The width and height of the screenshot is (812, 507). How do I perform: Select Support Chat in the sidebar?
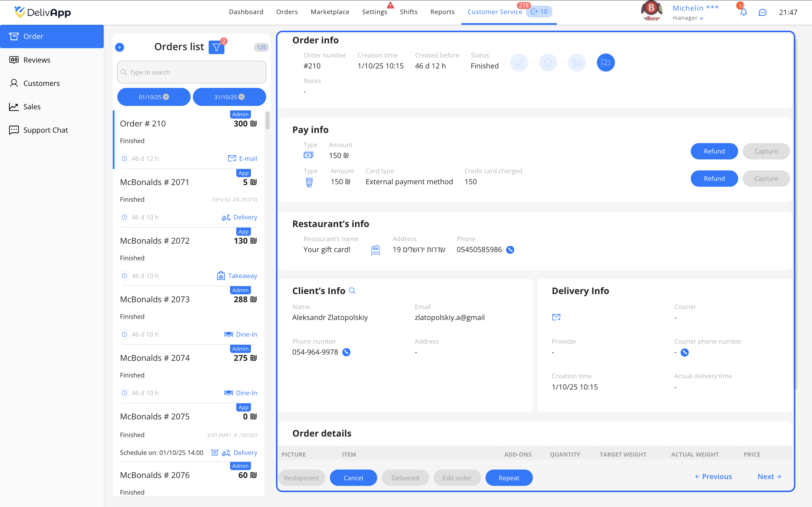pyautogui.click(x=45, y=130)
